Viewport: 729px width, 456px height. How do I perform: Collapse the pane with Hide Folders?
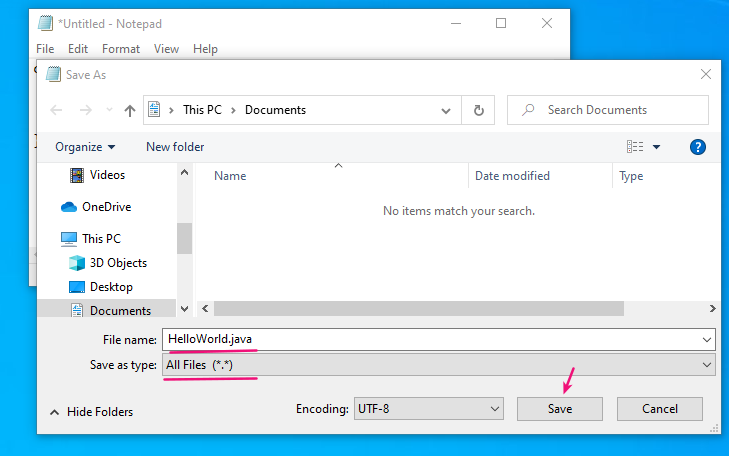(91, 412)
